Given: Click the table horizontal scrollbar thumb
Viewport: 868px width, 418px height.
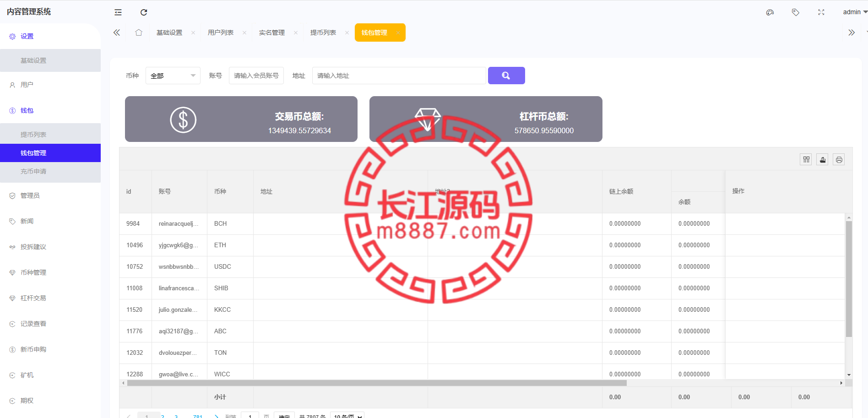Looking at the screenshot, I should [377, 383].
